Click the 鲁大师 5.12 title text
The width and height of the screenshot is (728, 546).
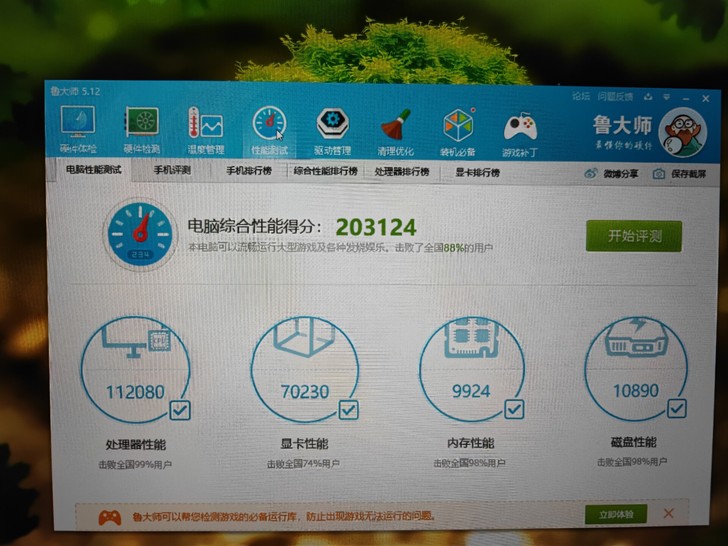[x=75, y=91]
